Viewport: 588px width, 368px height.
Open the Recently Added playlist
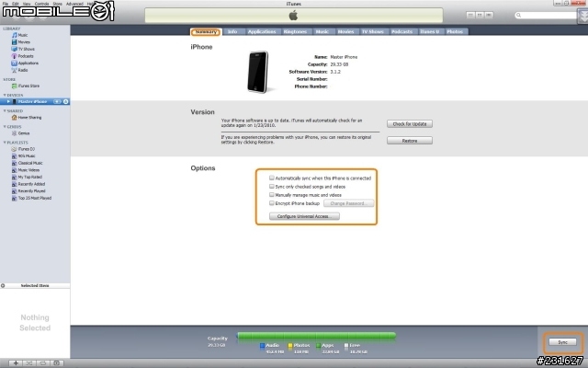click(x=28, y=184)
